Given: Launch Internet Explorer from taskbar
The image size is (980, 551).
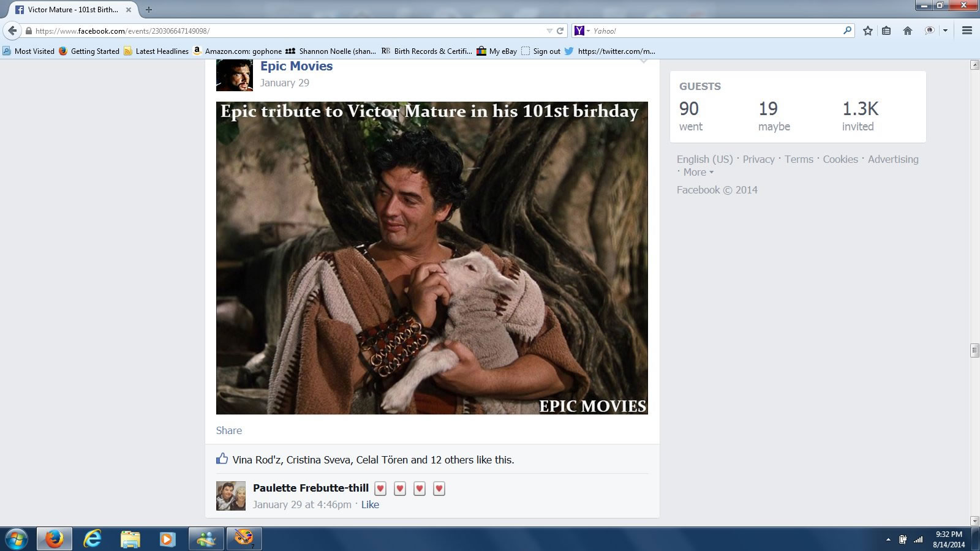Looking at the screenshot, I should (x=92, y=539).
